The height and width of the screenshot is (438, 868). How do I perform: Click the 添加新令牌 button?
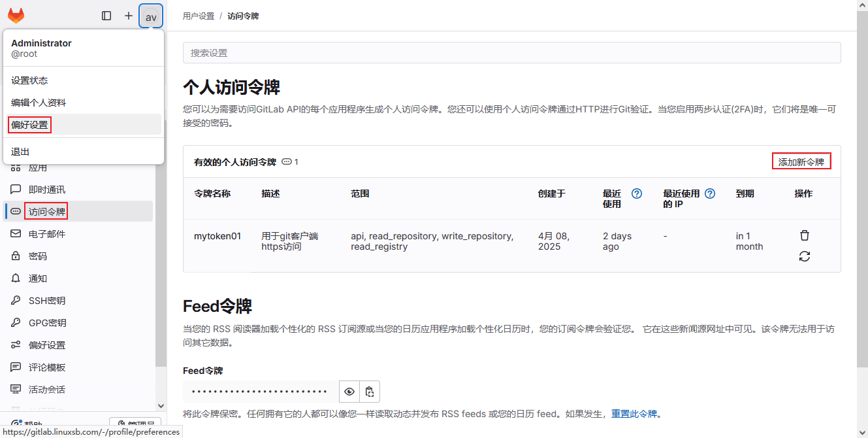point(801,162)
